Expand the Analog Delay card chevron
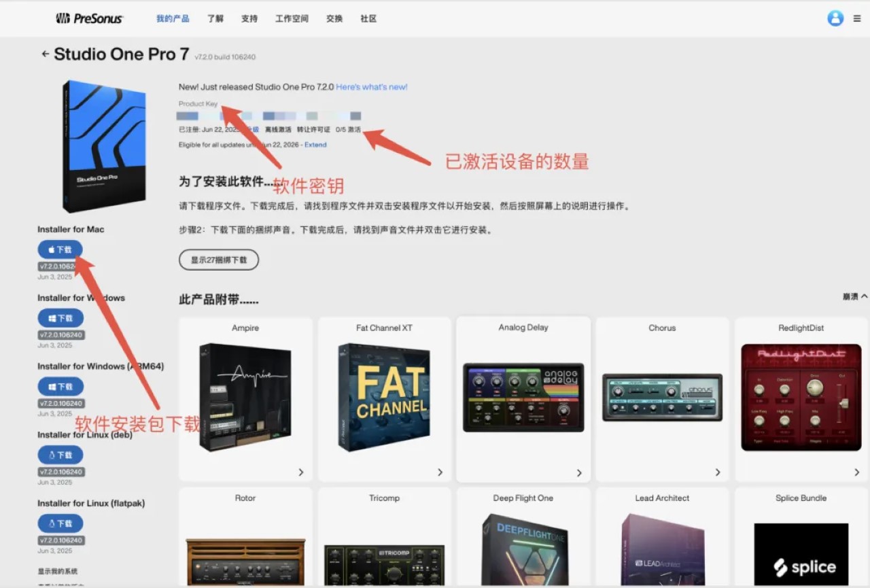This screenshot has height=588, width=870. 579,473
